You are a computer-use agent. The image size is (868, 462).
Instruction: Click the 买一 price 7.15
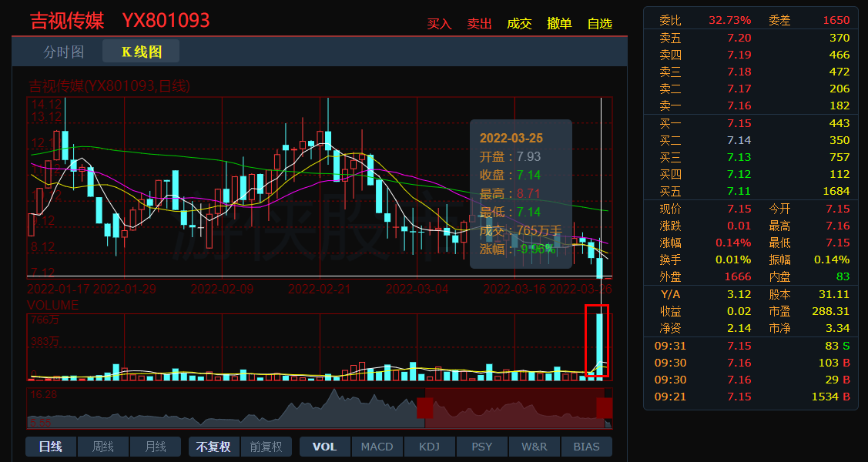[739, 123]
